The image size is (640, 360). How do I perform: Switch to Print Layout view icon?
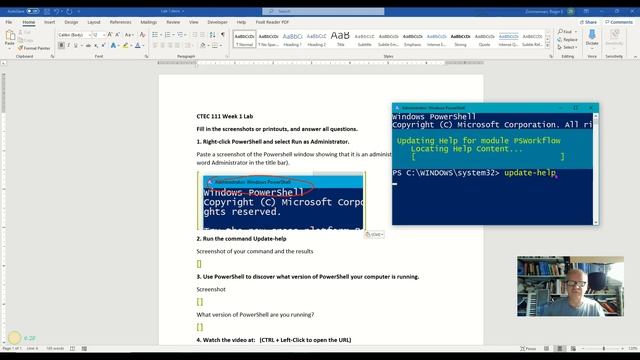click(560, 349)
